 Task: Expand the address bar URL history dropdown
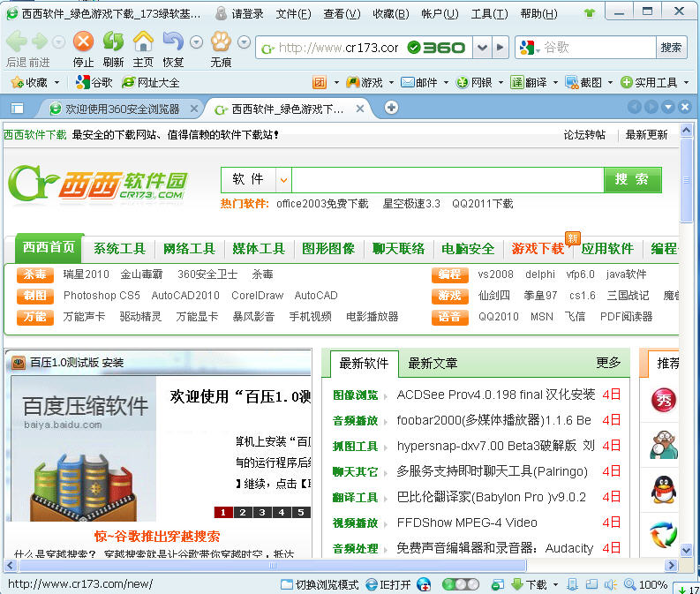tap(482, 48)
